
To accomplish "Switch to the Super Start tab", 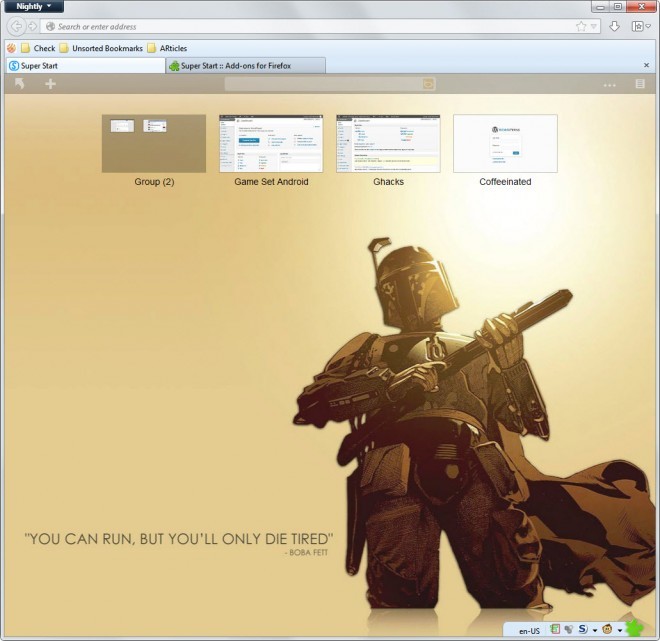I will [x=85, y=66].
